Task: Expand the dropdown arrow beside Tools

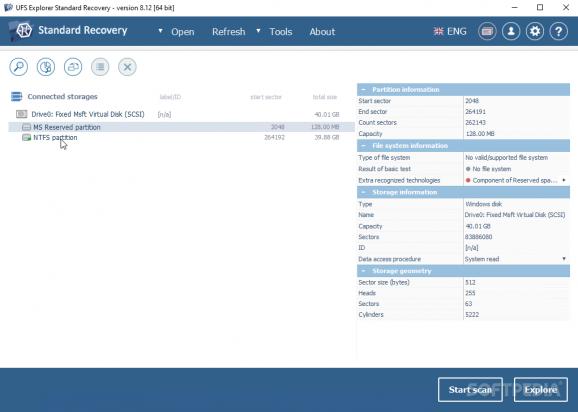Action: (x=258, y=31)
